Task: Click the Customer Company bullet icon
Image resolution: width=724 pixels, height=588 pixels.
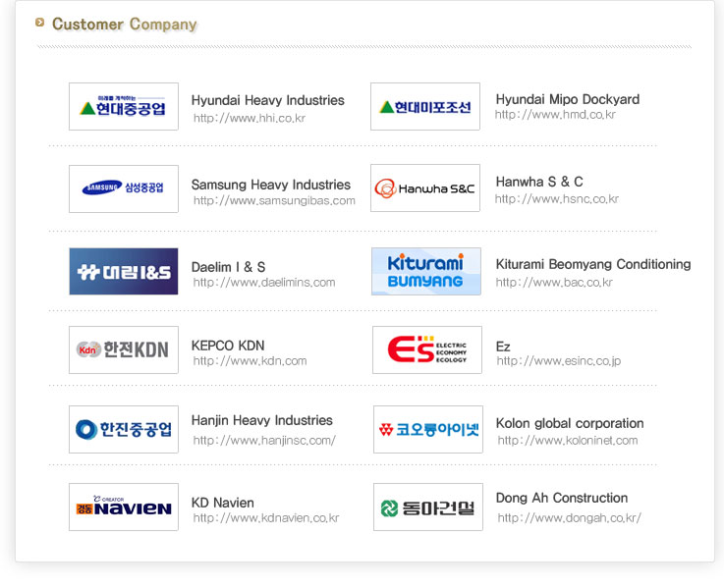Action: (x=39, y=23)
